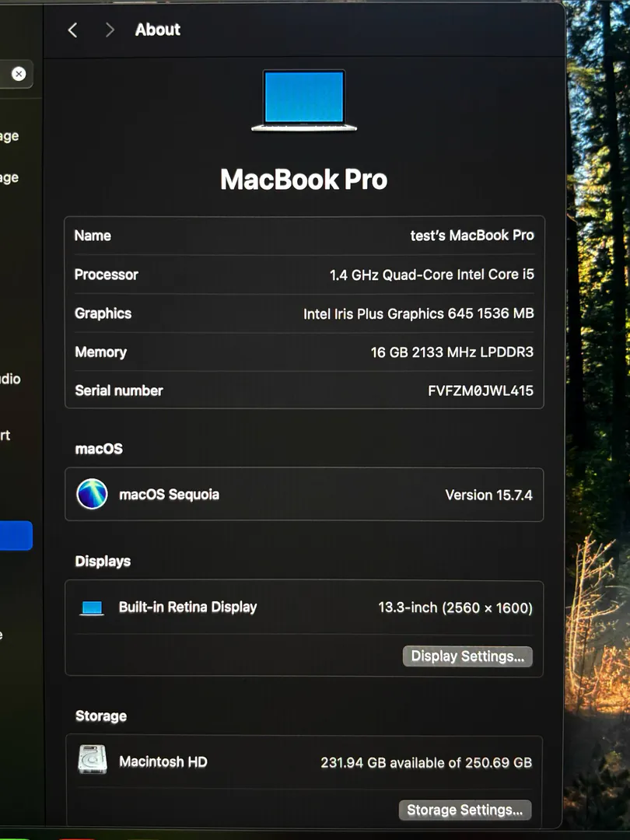Click the "Processor" row label
The image size is (630, 840).
tap(106, 275)
